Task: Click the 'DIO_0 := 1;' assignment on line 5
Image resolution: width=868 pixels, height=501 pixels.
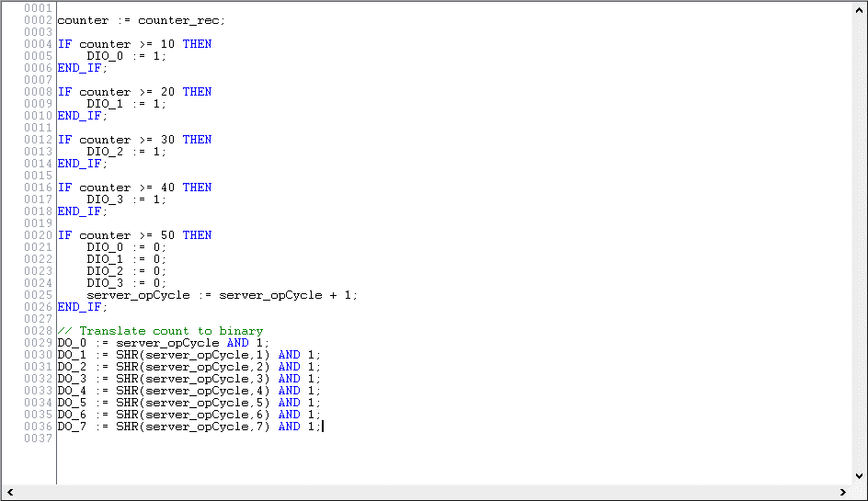Action: pyautogui.click(x=127, y=56)
